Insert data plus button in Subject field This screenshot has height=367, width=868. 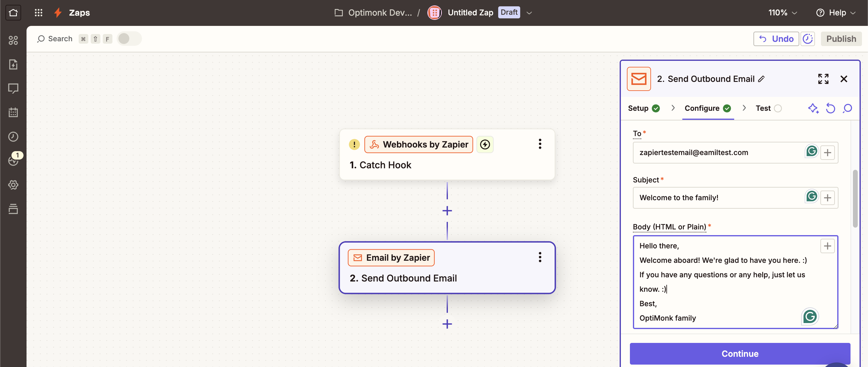827,198
